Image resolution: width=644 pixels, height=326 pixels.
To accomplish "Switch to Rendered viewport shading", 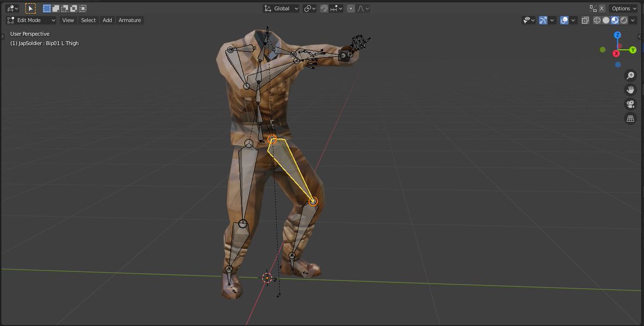I will 624,20.
